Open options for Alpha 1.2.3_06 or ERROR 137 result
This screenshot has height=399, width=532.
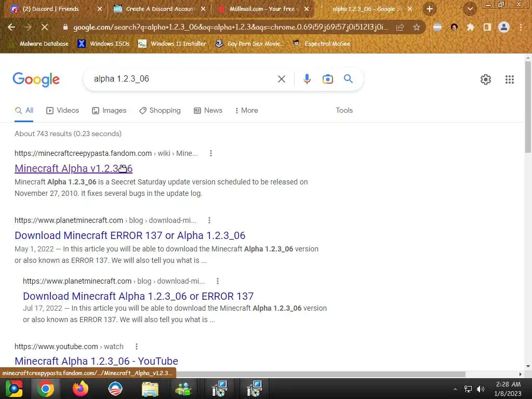coord(218,281)
